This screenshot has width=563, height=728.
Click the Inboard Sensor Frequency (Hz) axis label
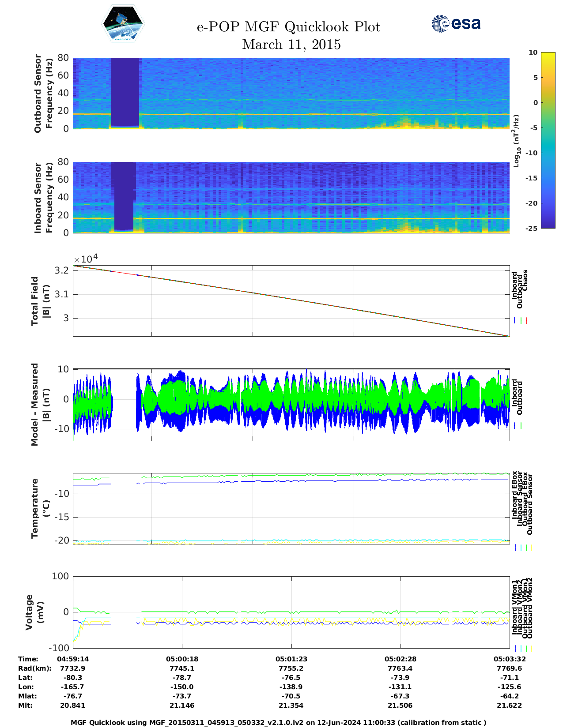[43, 198]
